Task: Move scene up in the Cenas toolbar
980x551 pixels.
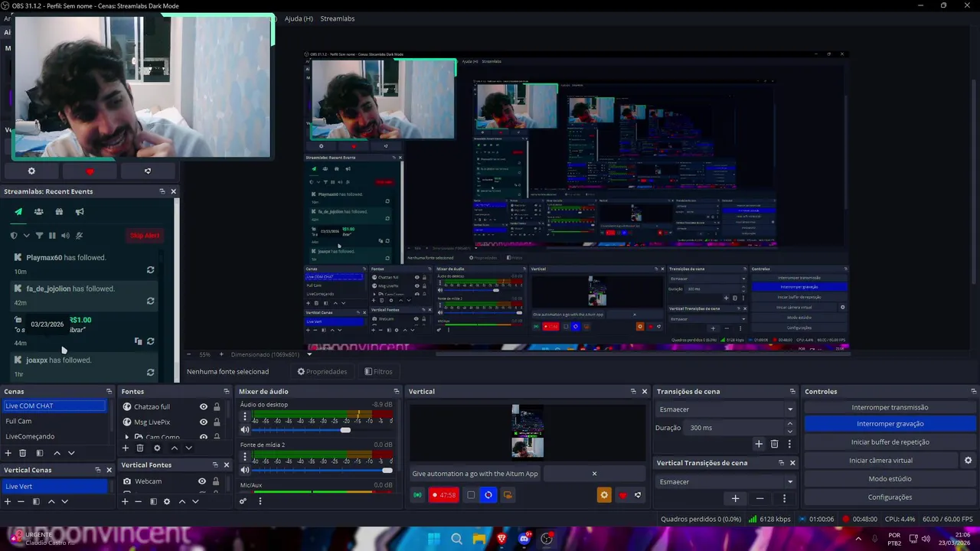Action: coord(57,453)
